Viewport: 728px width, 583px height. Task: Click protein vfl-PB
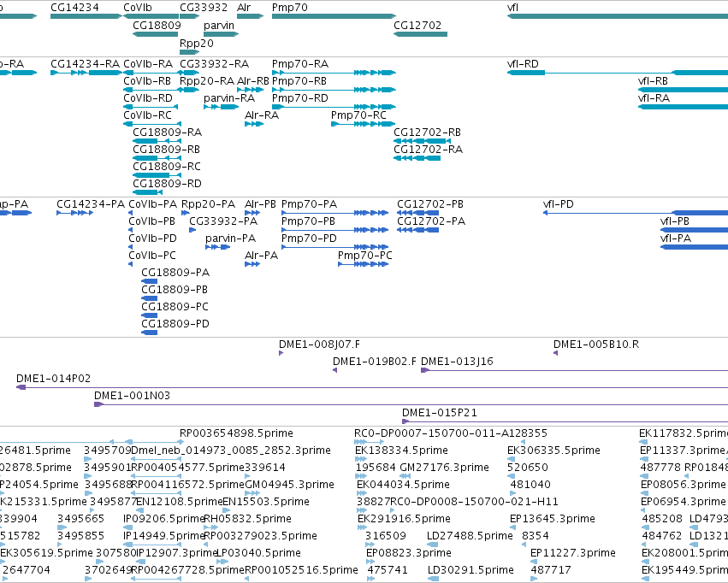[694, 230]
